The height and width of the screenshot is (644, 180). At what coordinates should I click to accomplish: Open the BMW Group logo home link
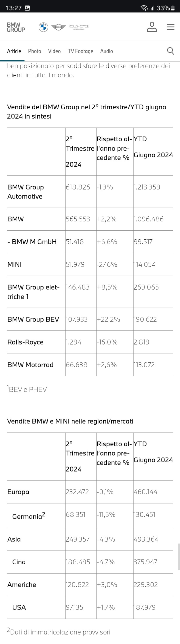click(x=16, y=27)
